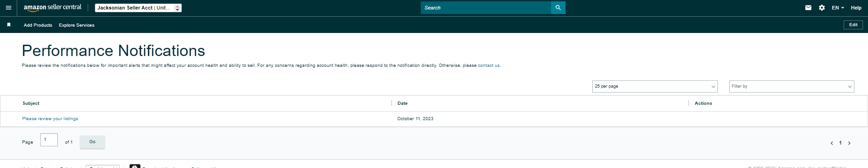
Task: Go to previous page arrow
Action: [832, 143]
